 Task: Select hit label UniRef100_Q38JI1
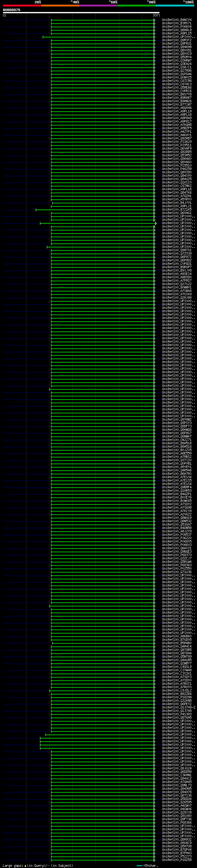click(177, 67)
